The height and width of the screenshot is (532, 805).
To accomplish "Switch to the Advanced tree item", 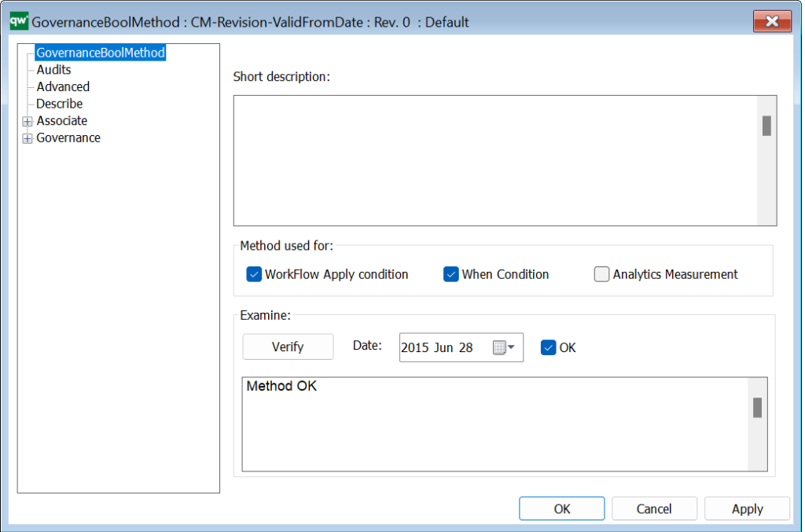I will (63, 86).
